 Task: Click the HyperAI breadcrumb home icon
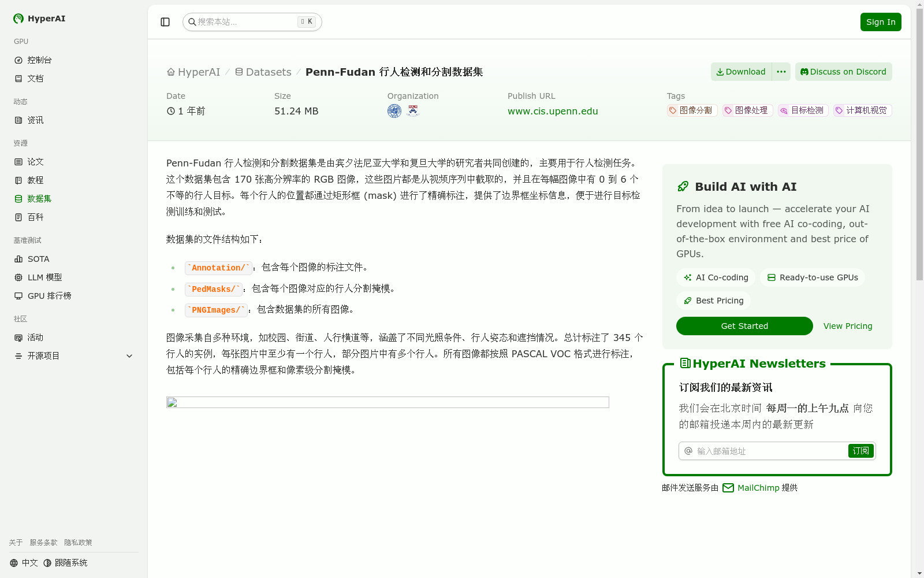[171, 72]
